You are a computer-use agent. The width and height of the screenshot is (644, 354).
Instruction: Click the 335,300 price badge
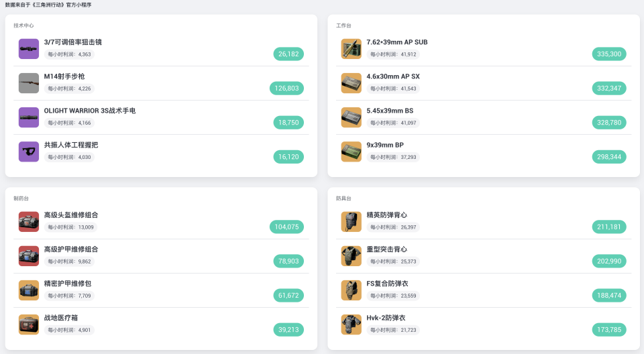coord(609,54)
